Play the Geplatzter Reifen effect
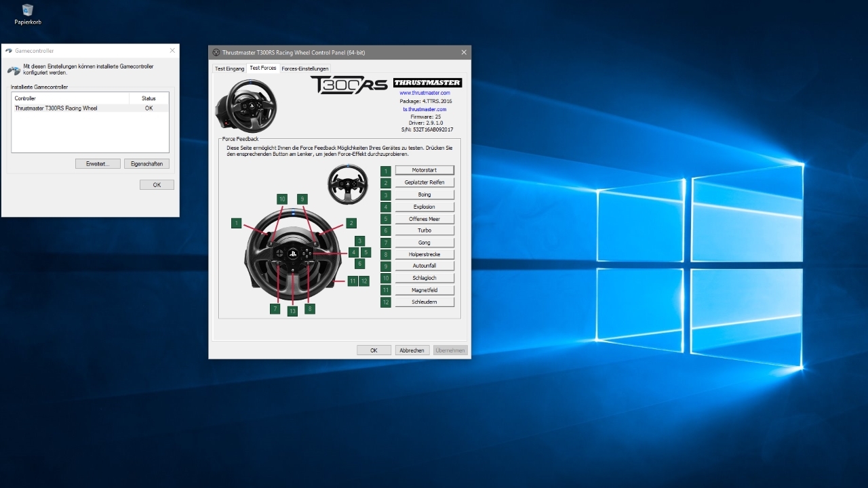Viewport: 868px width, 488px height. (425, 182)
